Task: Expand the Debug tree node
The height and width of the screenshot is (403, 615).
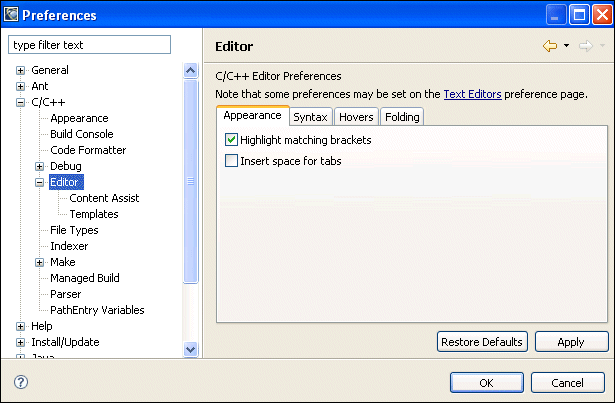Action: [x=40, y=166]
